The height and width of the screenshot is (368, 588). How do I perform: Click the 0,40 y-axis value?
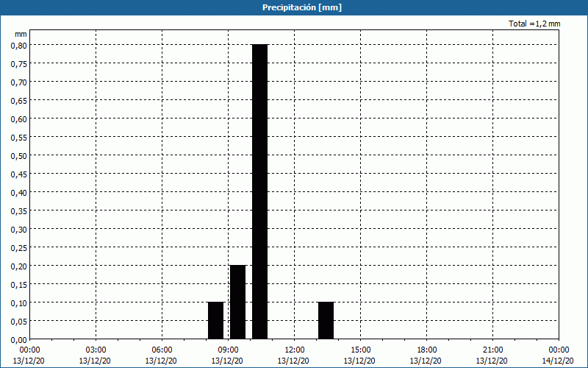tap(19, 193)
